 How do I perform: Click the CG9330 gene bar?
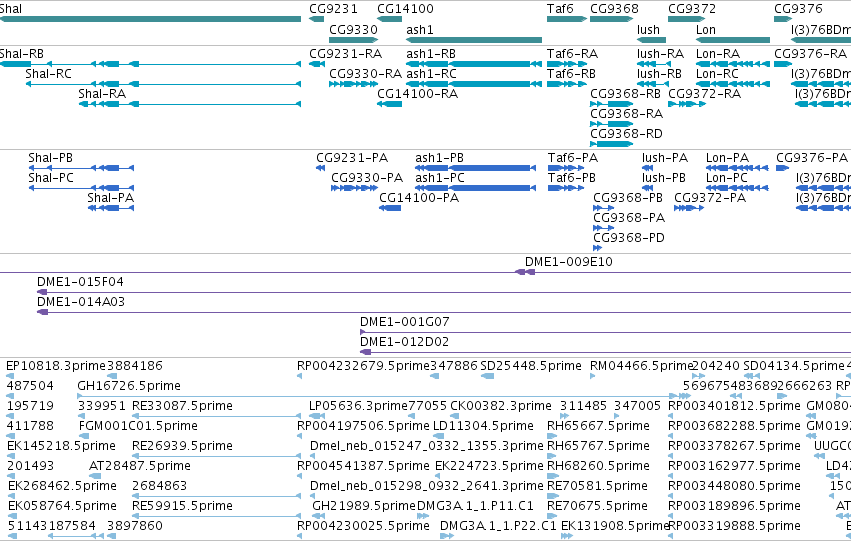353,40
